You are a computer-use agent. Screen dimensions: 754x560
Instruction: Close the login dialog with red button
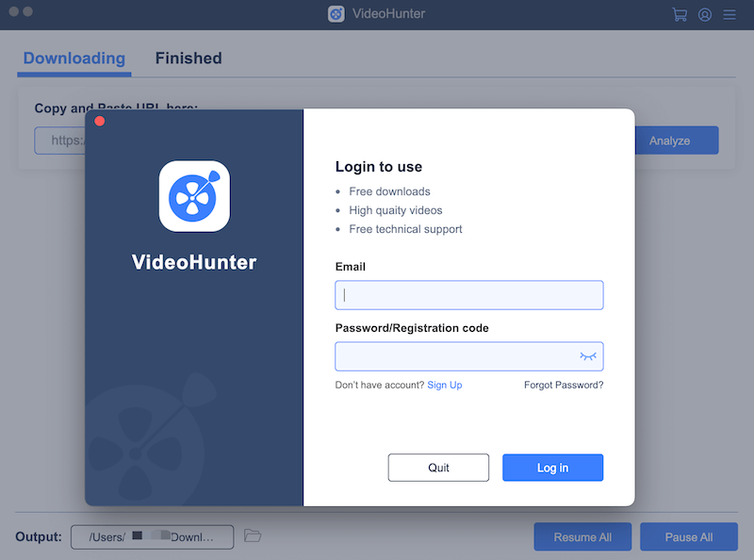pos(100,122)
